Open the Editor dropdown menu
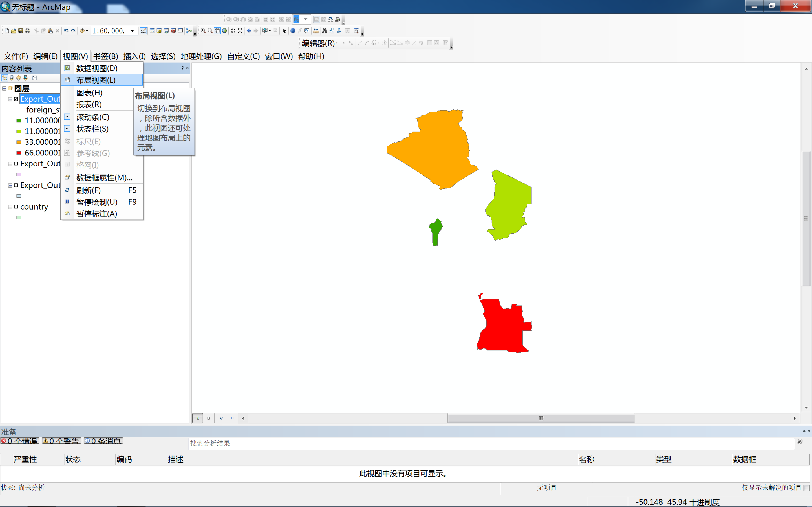The image size is (812, 507). click(319, 43)
